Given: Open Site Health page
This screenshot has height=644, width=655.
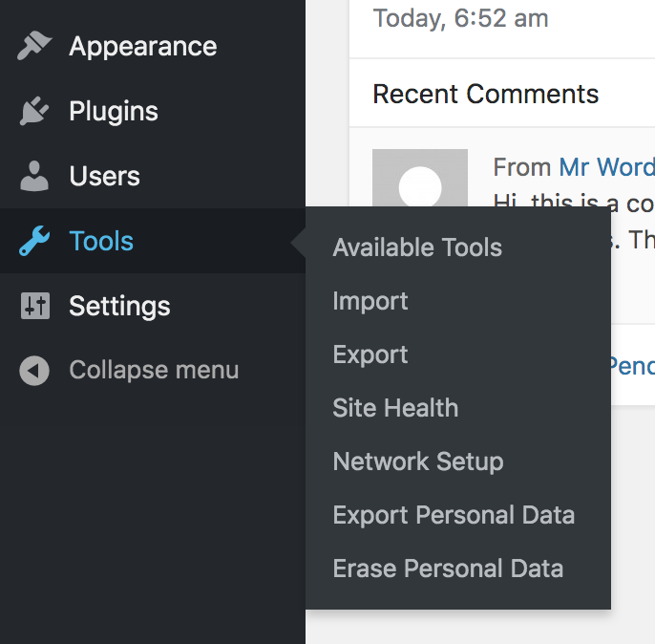Looking at the screenshot, I should [395, 408].
